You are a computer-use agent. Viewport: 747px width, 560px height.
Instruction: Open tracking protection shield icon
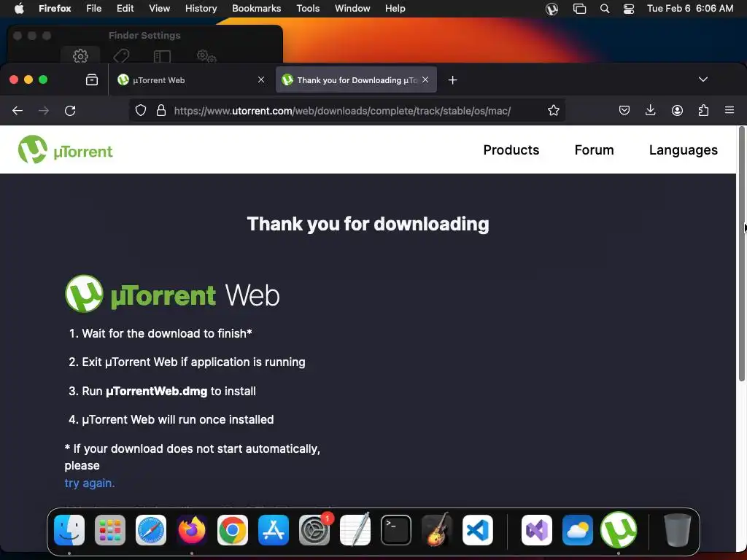click(141, 111)
